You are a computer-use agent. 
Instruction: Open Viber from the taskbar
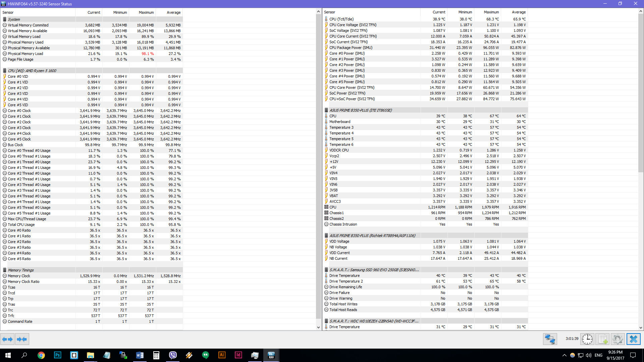click(173, 355)
